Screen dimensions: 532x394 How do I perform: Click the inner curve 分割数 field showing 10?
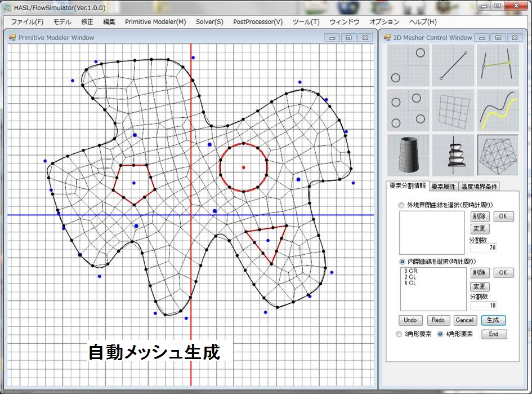tap(483, 306)
